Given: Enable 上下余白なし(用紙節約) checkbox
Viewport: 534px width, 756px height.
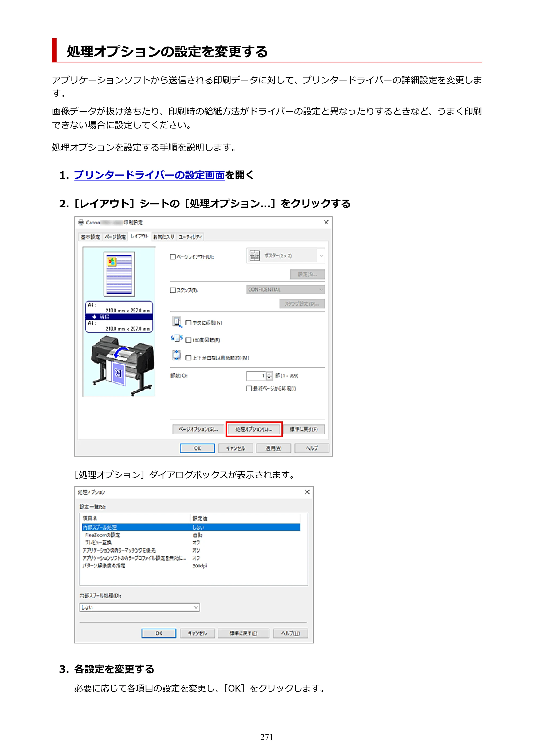Looking at the screenshot, I should 188,358.
